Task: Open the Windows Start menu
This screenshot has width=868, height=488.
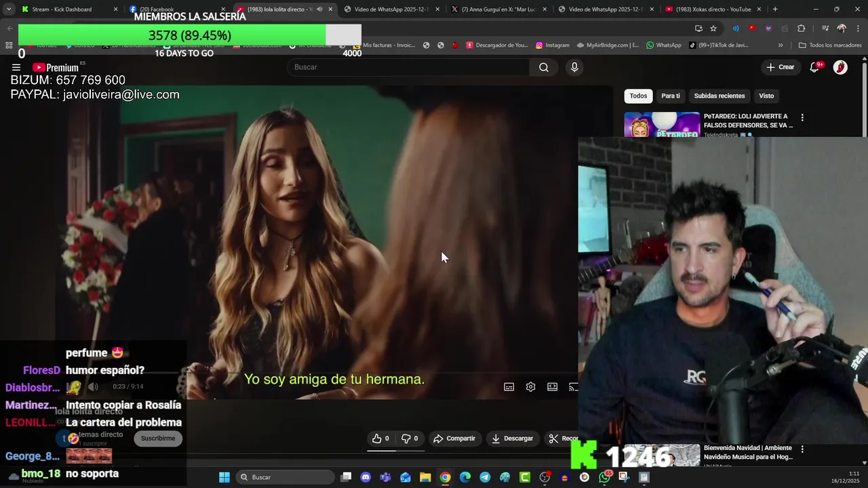Action: tap(224, 477)
